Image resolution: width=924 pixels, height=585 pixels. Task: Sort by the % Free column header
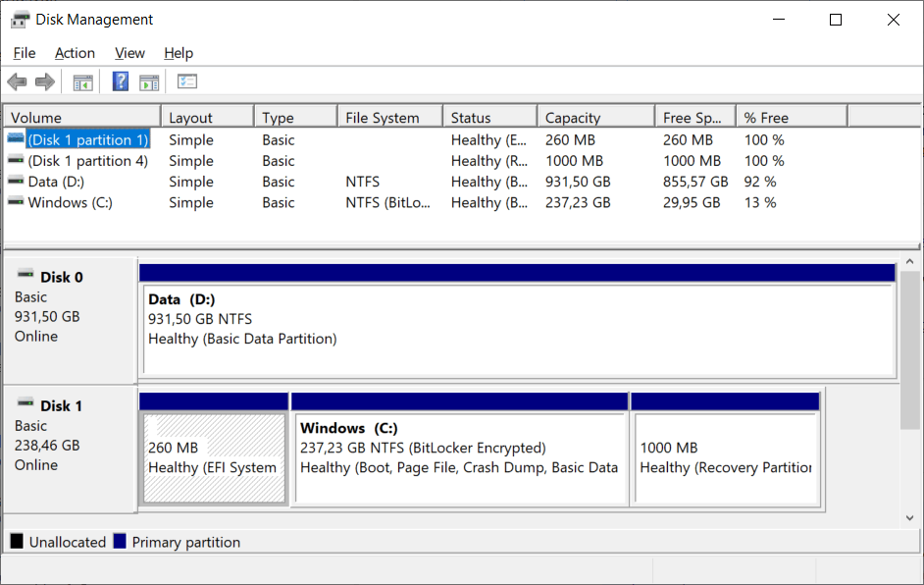[x=792, y=118]
